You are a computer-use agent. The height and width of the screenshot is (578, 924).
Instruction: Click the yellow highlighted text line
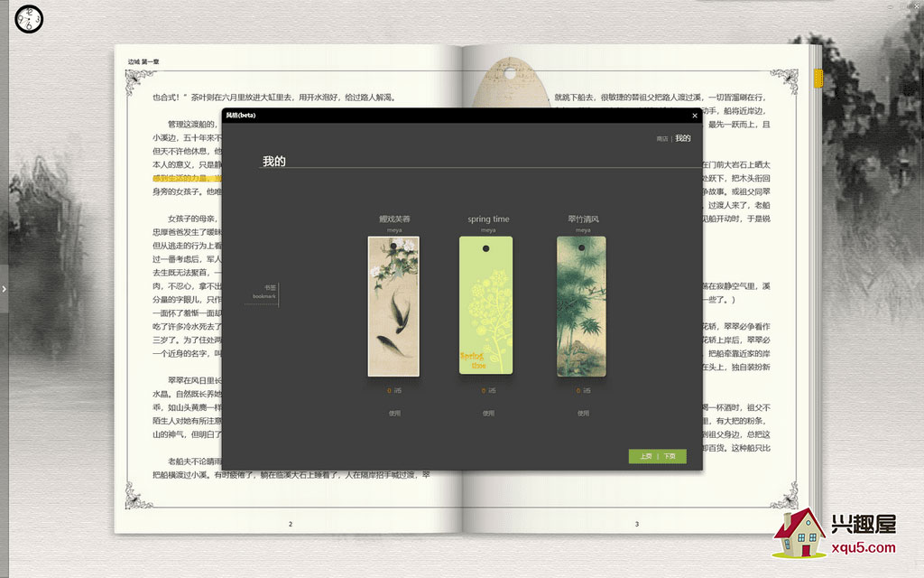tap(187, 178)
